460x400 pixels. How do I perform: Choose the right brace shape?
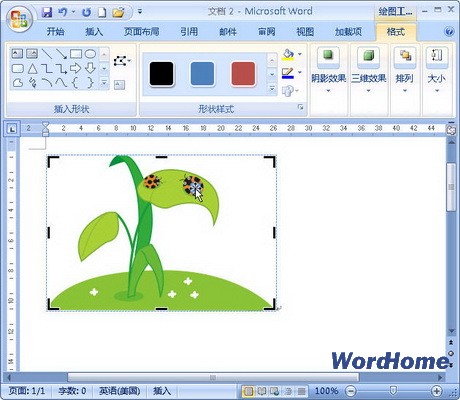[90, 82]
